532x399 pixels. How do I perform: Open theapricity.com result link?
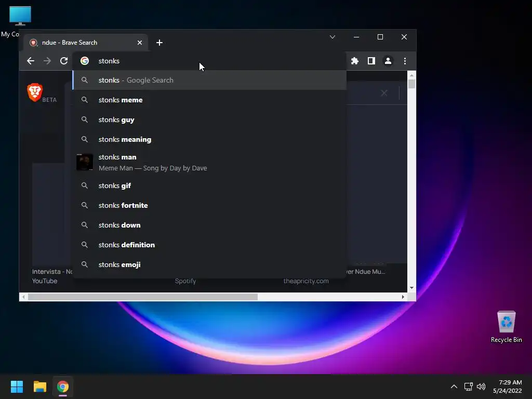(306, 281)
